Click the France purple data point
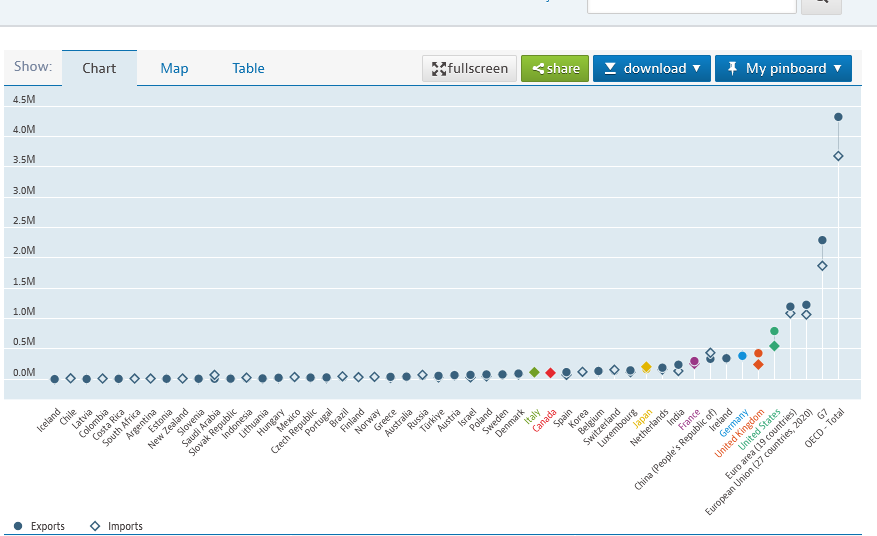The image size is (877, 536). 694,362
